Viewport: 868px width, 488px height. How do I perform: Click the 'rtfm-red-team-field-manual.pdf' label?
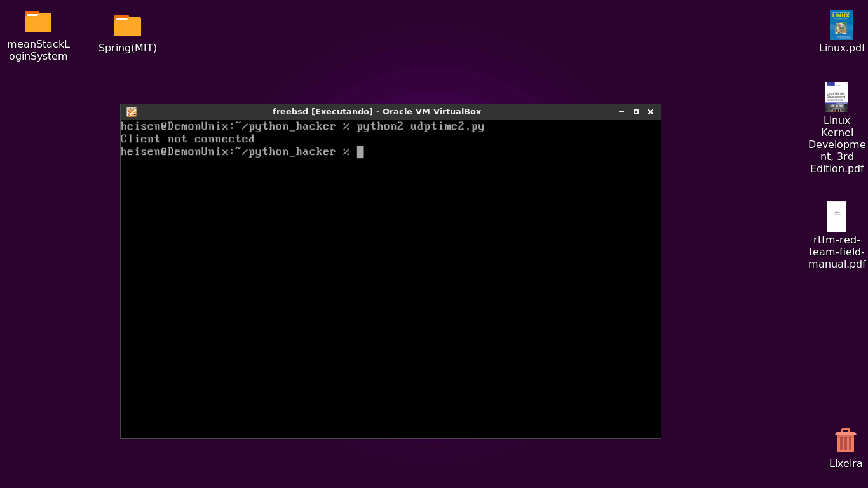pos(836,252)
